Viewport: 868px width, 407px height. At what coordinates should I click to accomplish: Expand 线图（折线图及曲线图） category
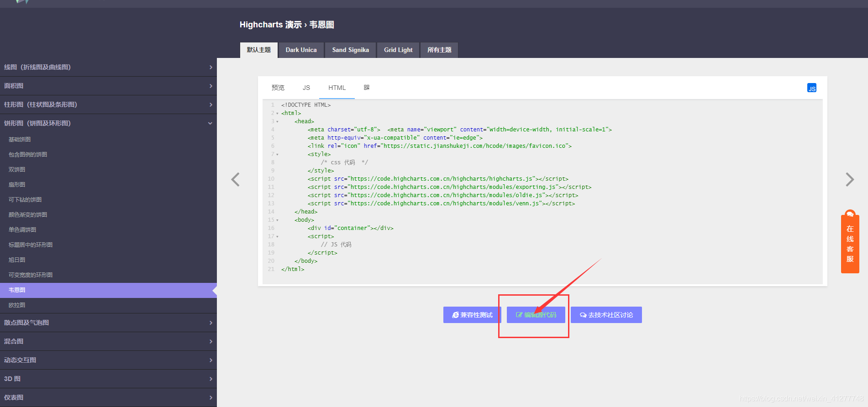108,67
